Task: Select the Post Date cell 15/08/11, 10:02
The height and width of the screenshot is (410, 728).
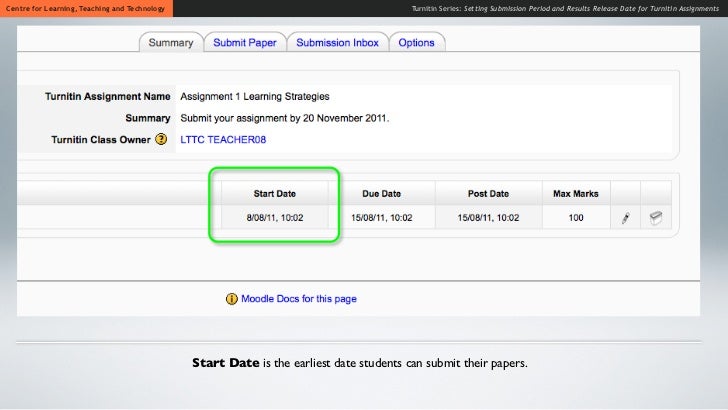Action: point(488,218)
